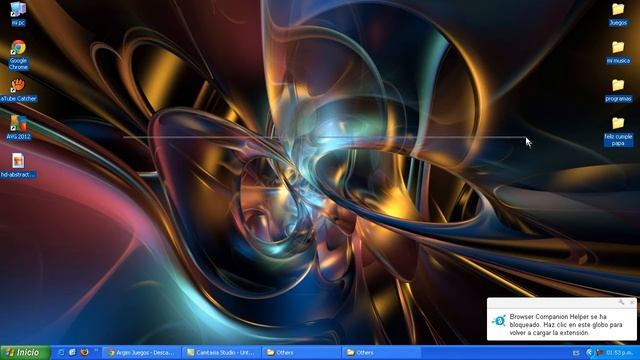The image size is (640, 360).
Task: Click the Browser Companion Helper balloon message
Action: click(x=566, y=324)
